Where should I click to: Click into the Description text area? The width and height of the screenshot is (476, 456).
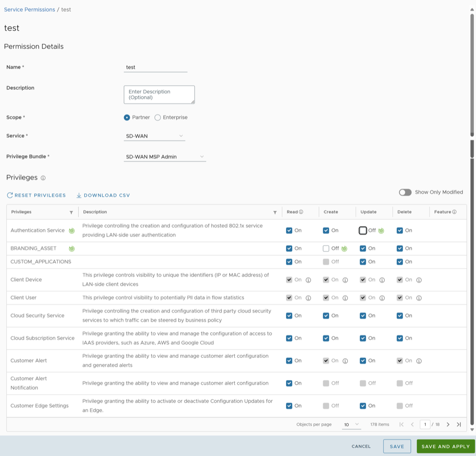159,94
